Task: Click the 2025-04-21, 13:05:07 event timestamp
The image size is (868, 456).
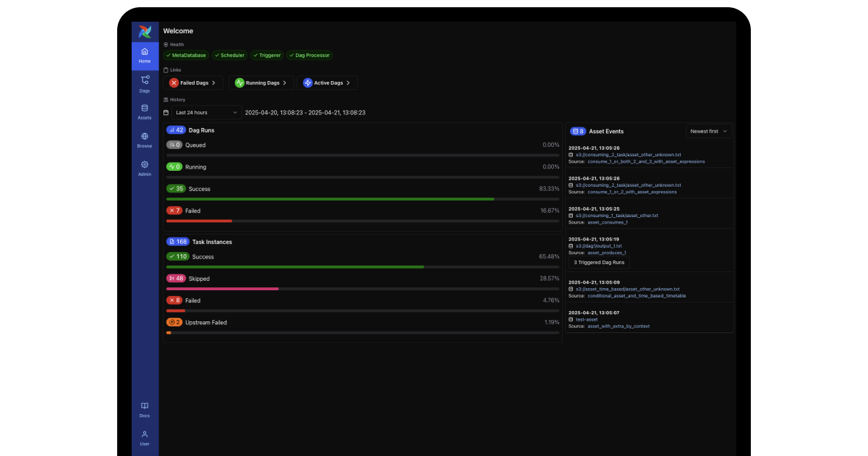Action: [594, 313]
